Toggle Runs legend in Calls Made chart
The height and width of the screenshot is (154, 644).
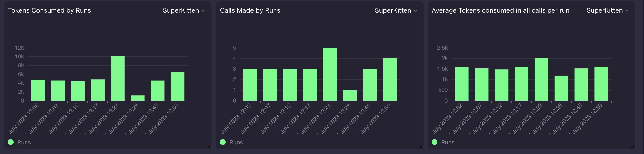coord(231,142)
